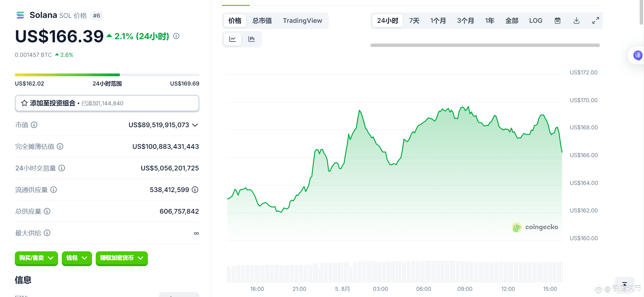The image size is (644, 297).
Task: Click the info icon beside 市值
Action: point(34,125)
